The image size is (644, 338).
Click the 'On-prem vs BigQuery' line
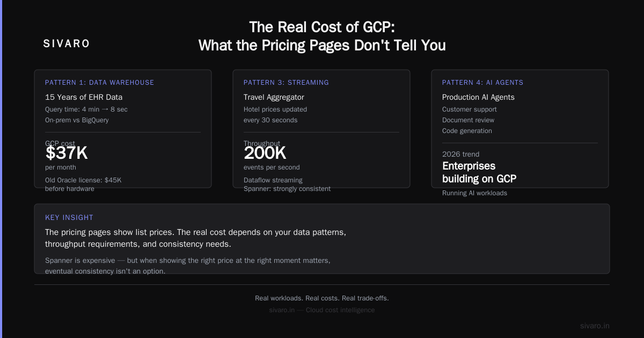(77, 120)
